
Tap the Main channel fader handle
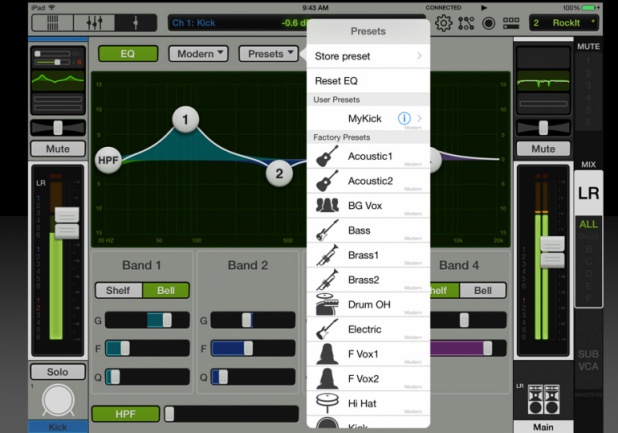[x=552, y=252]
